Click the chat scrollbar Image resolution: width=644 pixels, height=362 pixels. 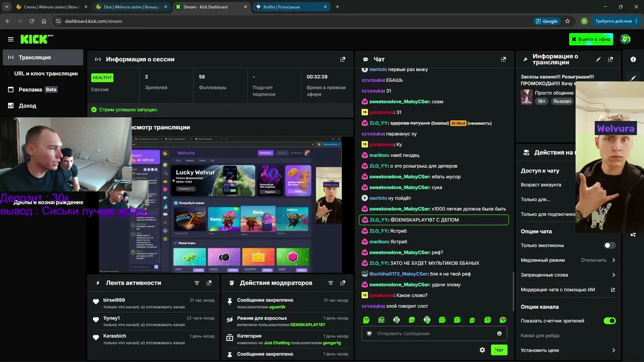[x=513, y=292]
